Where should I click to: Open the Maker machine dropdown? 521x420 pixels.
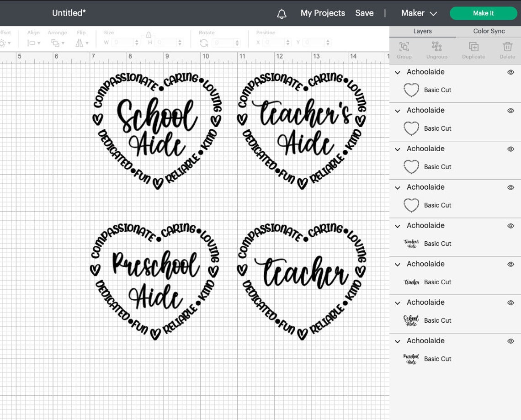418,13
